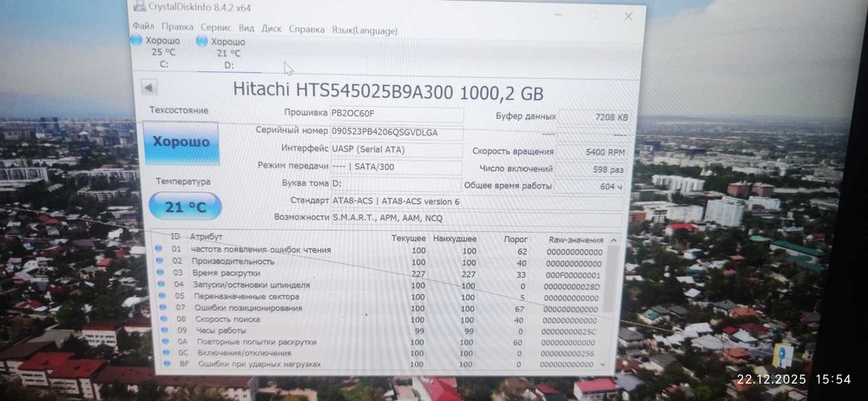The width and height of the screenshot is (868, 401).
Task: Open the Сервис menu
Action: [x=216, y=28]
